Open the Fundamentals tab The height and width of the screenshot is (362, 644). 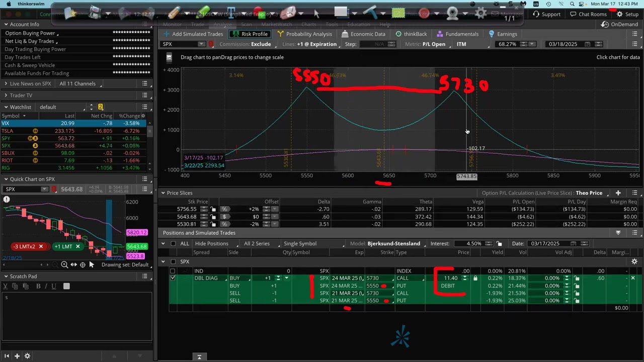pyautogui.click(x=457, y=34)
